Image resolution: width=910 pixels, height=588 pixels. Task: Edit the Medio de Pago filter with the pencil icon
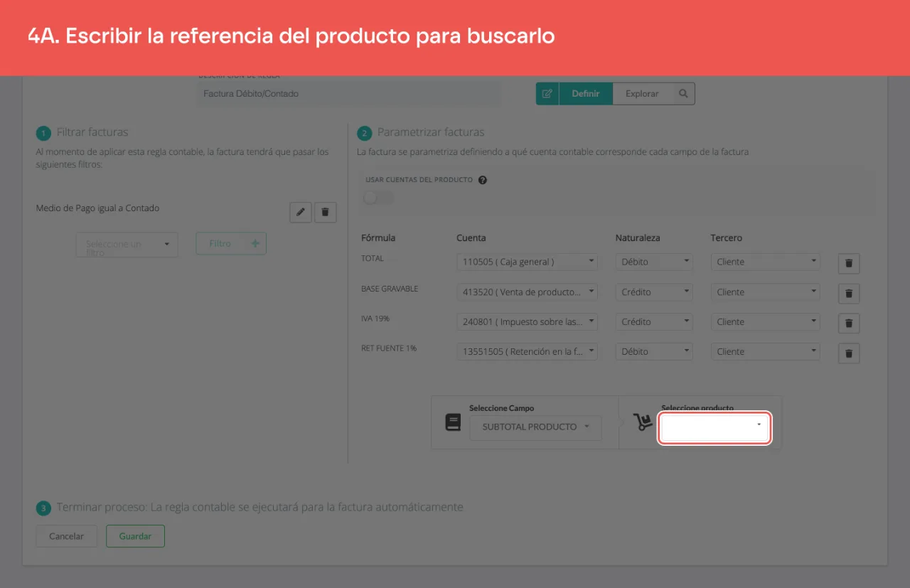[301, 212]
